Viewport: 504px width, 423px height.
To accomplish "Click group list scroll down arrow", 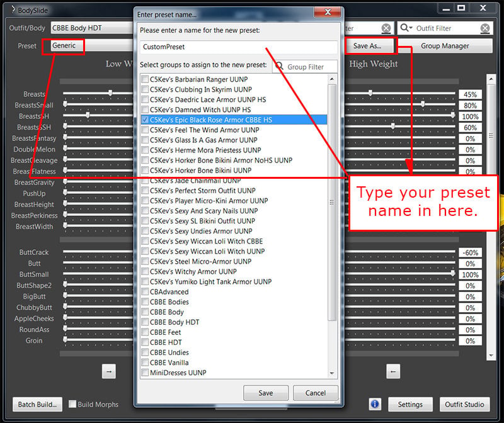I will [332, 373].
